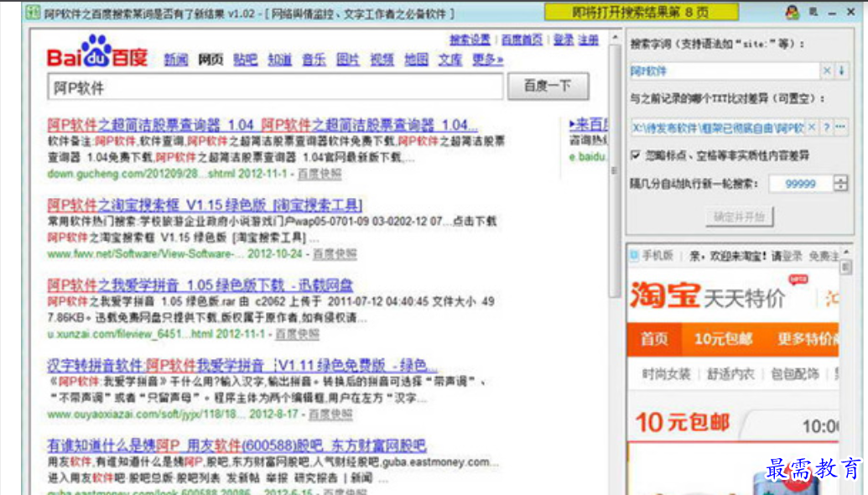Open result 汉字转拼音软件 V1.11绿色免费版
Image resolution: width=868 pixels, height=495 pixels.
(242, 366)
